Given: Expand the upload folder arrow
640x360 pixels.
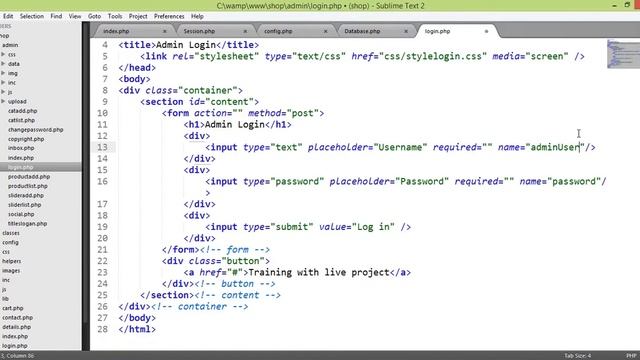Looking at the screenshot, I should (x=3, y=101).
